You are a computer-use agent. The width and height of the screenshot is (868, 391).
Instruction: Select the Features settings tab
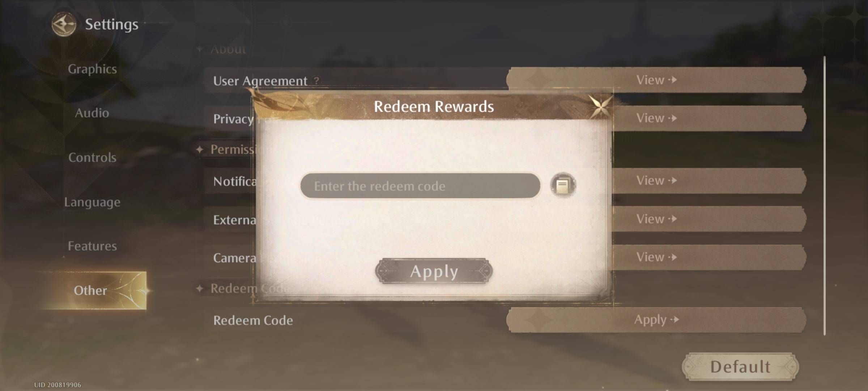click(92, 246)
